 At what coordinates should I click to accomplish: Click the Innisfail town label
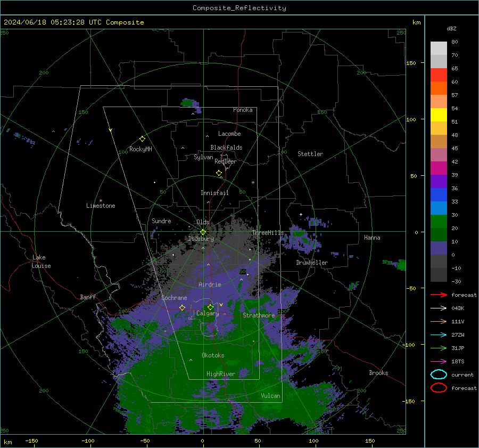[x=214, y=193]
